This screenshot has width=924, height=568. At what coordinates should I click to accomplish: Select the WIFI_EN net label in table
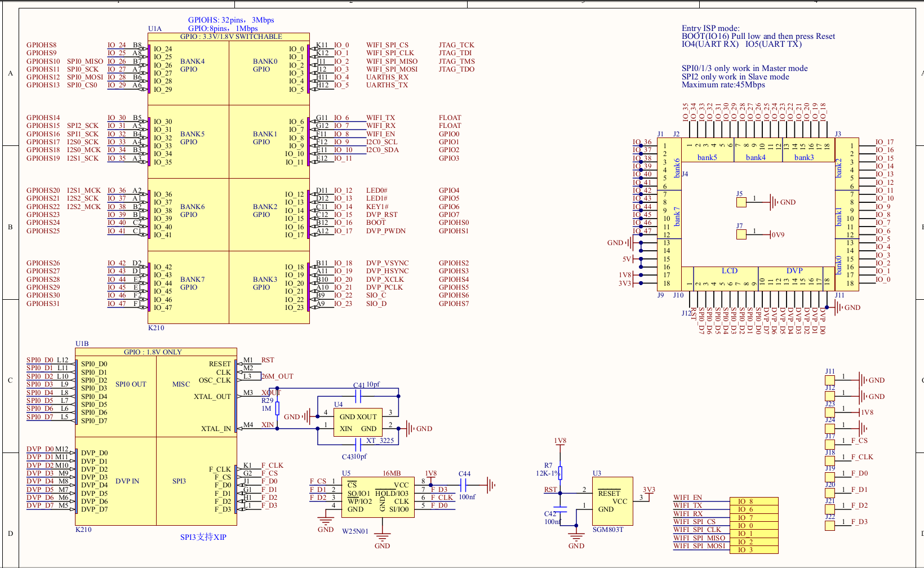[687, 498]
